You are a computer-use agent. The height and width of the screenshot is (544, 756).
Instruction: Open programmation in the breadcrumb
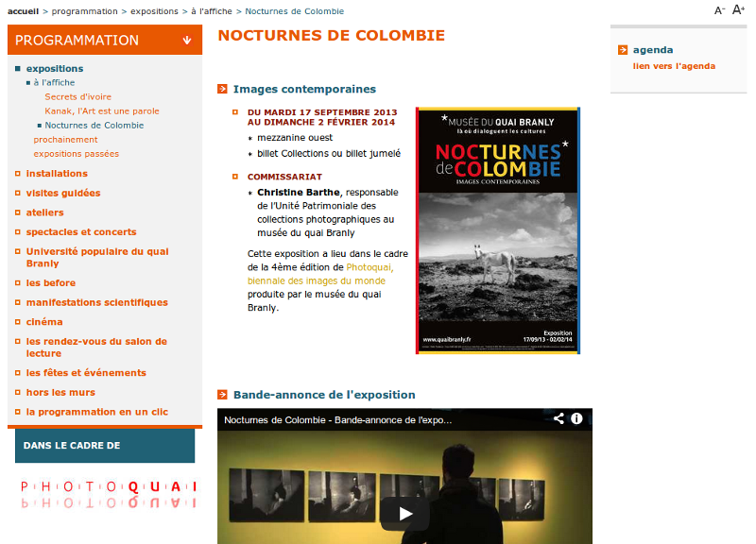pos(84,11)
